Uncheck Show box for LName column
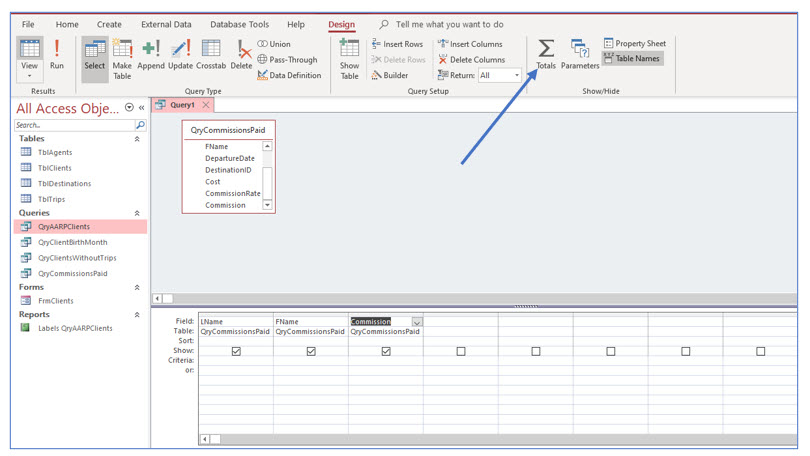The height and width of the screenshot is (456, 810). [236, 351]
